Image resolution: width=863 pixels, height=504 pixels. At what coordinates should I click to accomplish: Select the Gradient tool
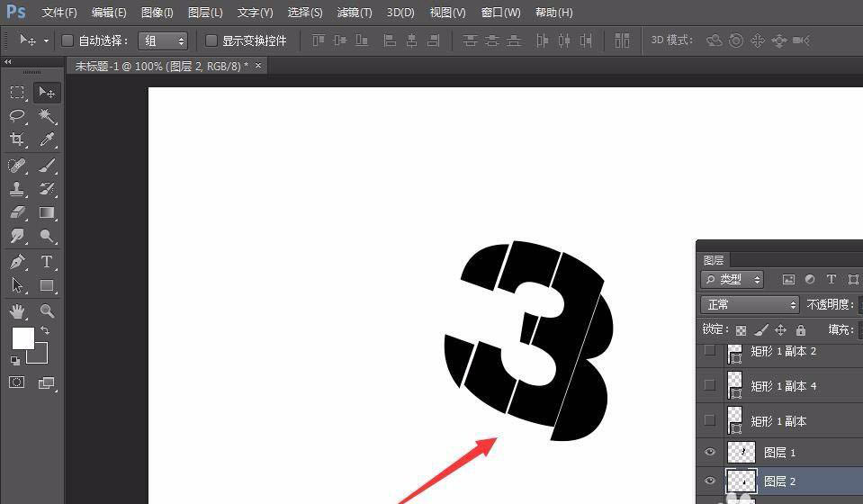(x=47, y=212)
